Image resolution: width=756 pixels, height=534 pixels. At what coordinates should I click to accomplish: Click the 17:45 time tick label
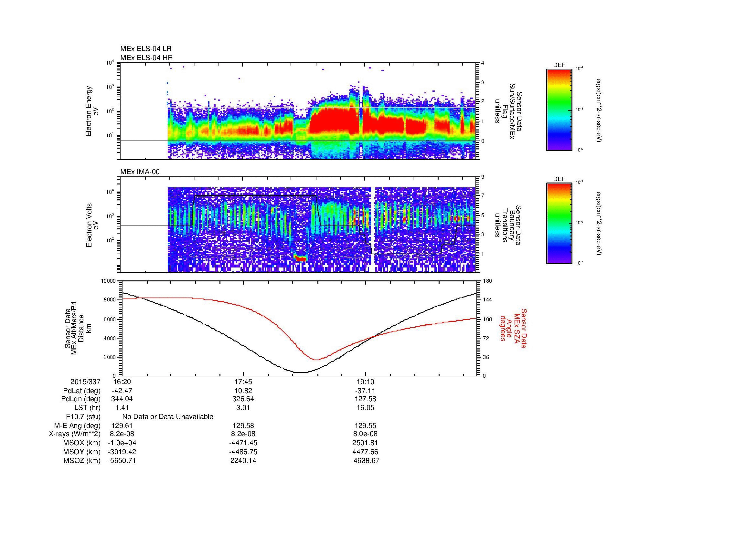tap(243, 382)
